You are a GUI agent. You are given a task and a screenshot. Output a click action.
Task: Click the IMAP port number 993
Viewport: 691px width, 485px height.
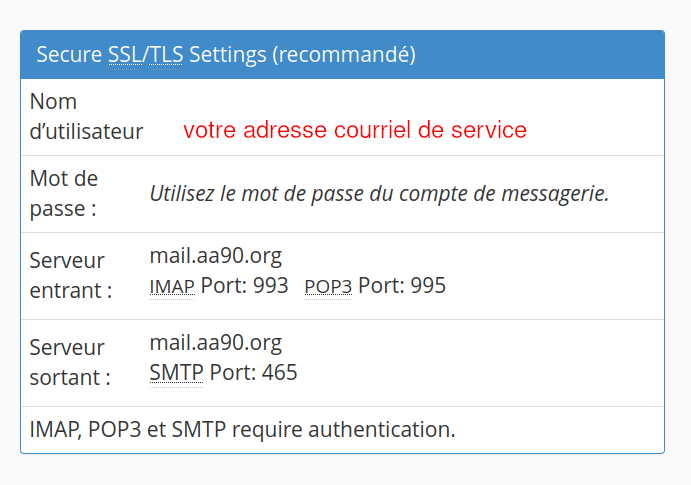point(269,286)
